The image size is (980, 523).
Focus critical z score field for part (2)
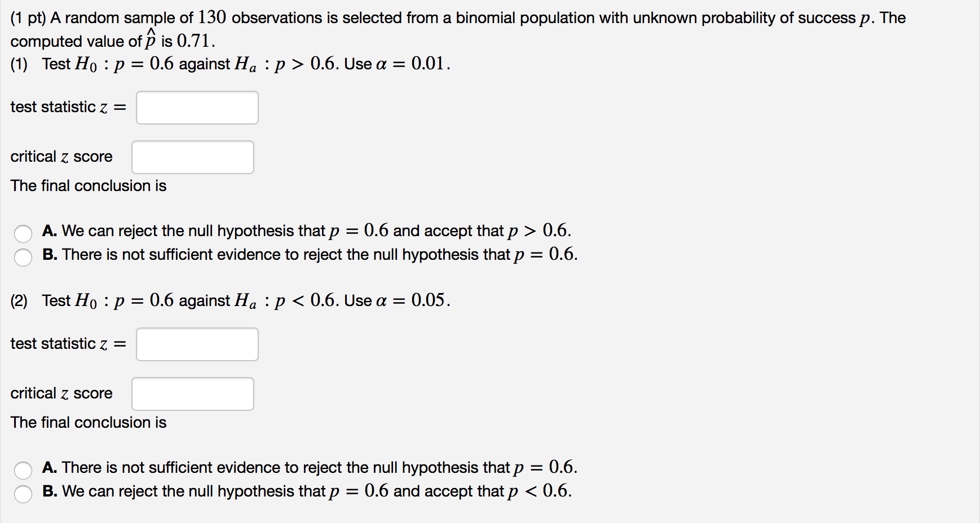tap(193, 394)
